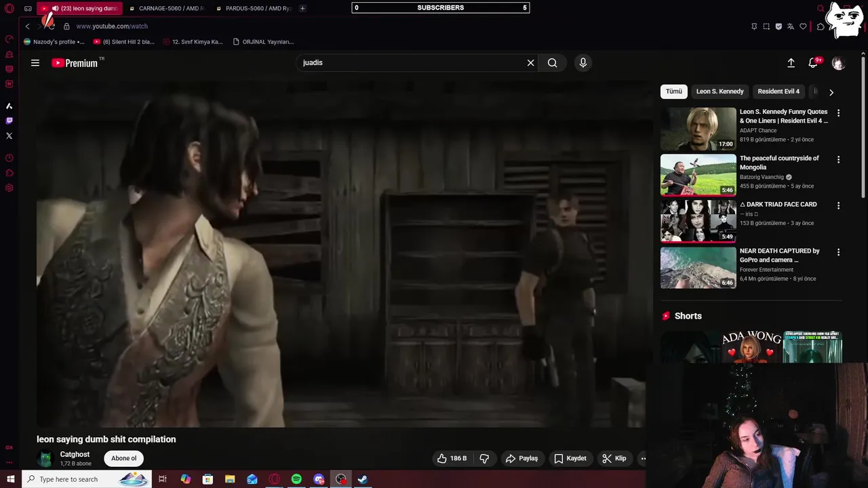Click the taskbar search box
868x488 pixels.
[x=87, y=479]
